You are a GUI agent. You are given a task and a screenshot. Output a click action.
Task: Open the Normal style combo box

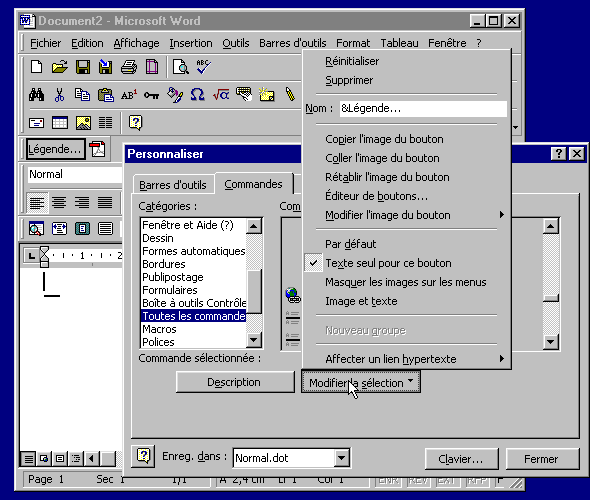click(x=75, y=174)
